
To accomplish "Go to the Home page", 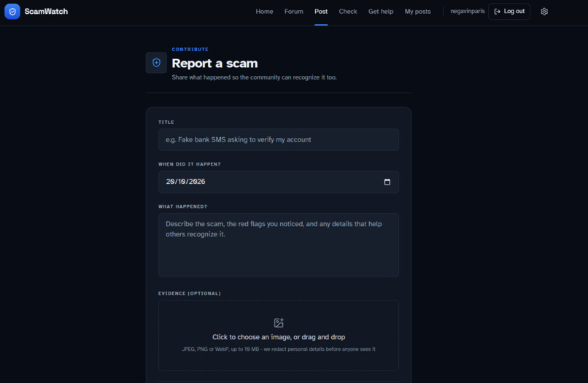I will click(x=264, y=12).
